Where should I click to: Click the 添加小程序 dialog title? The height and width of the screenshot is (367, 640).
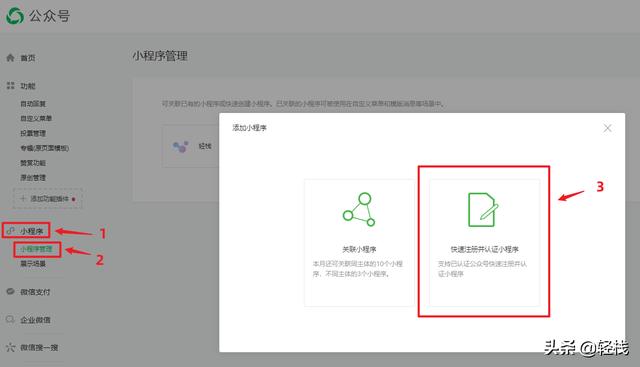(249, 128)
